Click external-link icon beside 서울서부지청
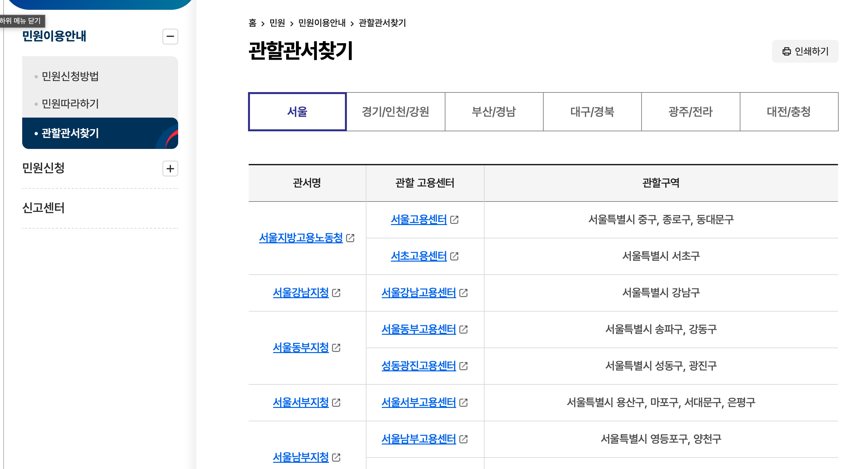The width and height of the screenshot is (868, 469). (x=336, y=403)
